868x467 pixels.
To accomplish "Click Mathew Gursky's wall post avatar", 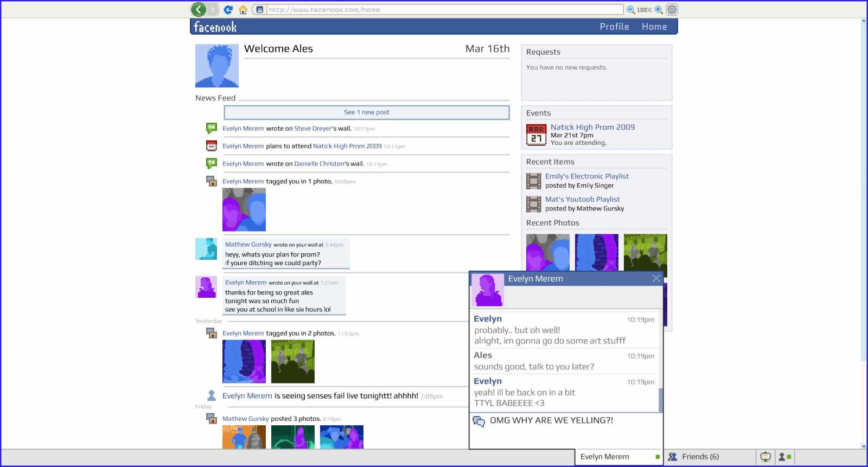I will coord(206,249).
